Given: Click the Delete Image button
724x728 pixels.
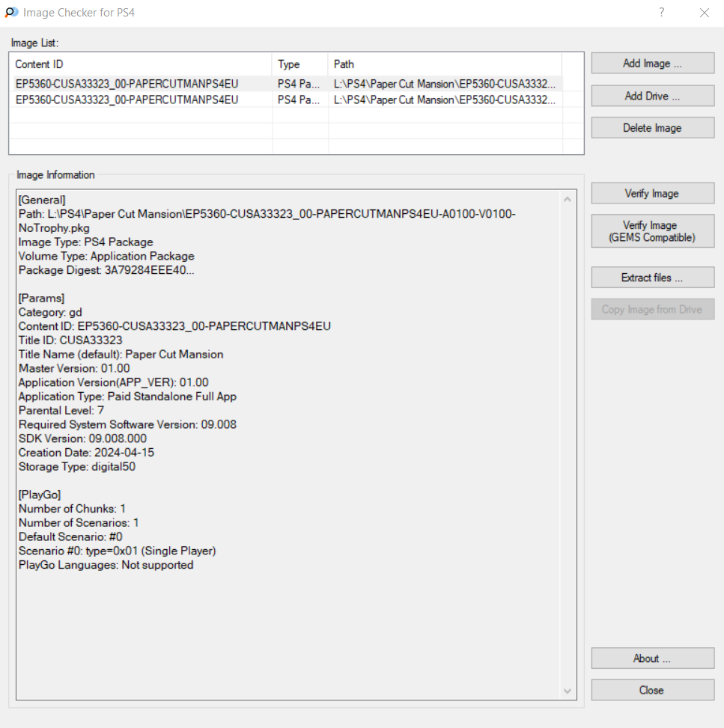Looking at the screenshot, I should pyautogui.click(x=652, y=128).
